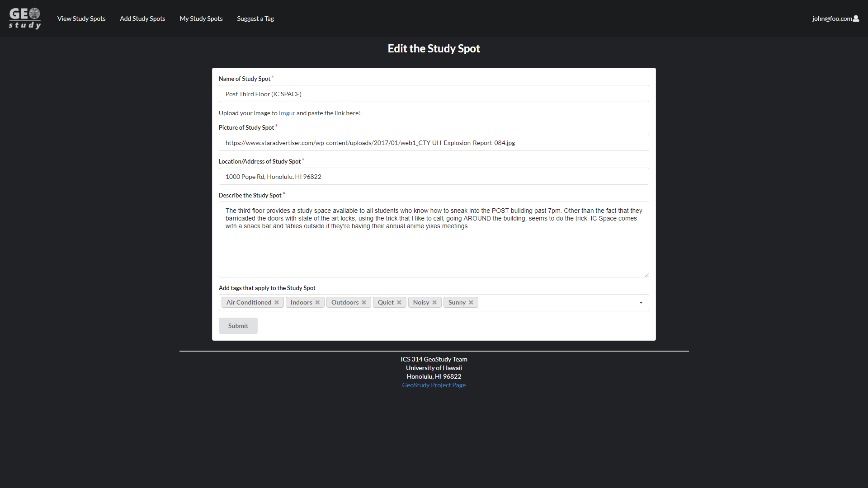Click the Name of Study Spot field
Image resolution: width=868 pixels, height=488 pixels.
(434, 94)
